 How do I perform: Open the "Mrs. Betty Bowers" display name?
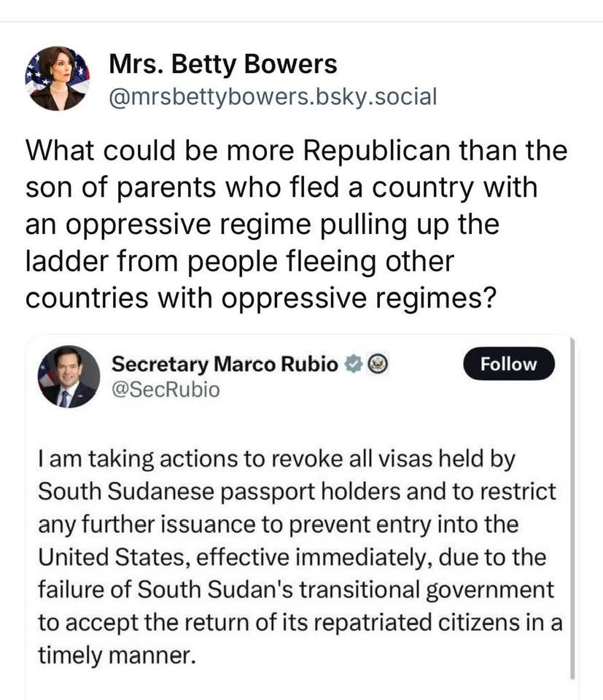coord(223,64)
